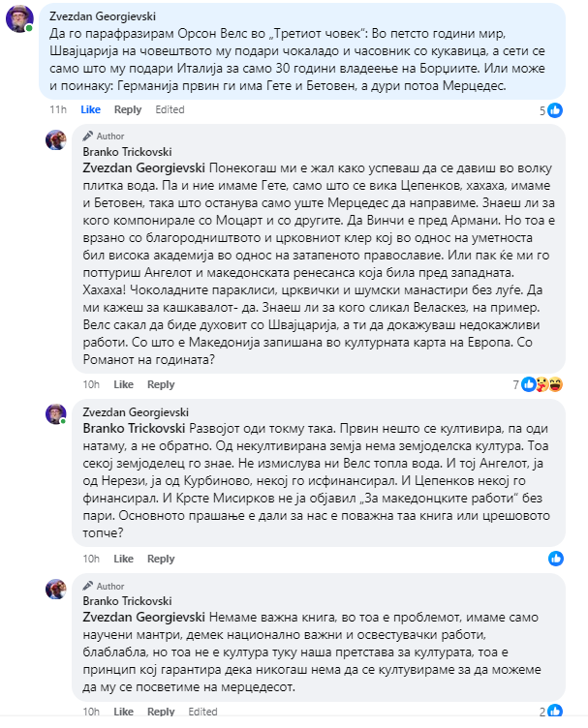View edit history via Edited on first comment
Image resolution: width=588 pixels, height=728 pixels.
[170, 109]
